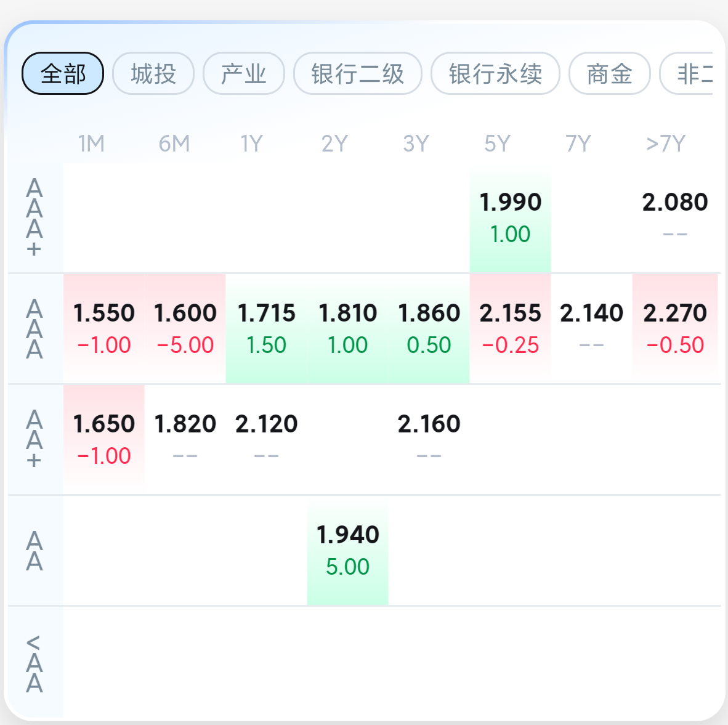Screen dimensions: 728x725
Task: Select the 商金 tab
Action: 610,73
